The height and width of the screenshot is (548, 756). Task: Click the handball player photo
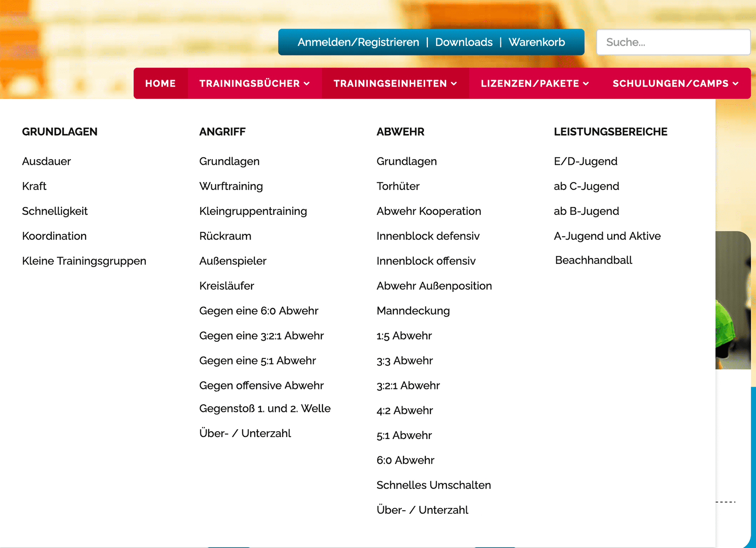[x=733, y=300]
